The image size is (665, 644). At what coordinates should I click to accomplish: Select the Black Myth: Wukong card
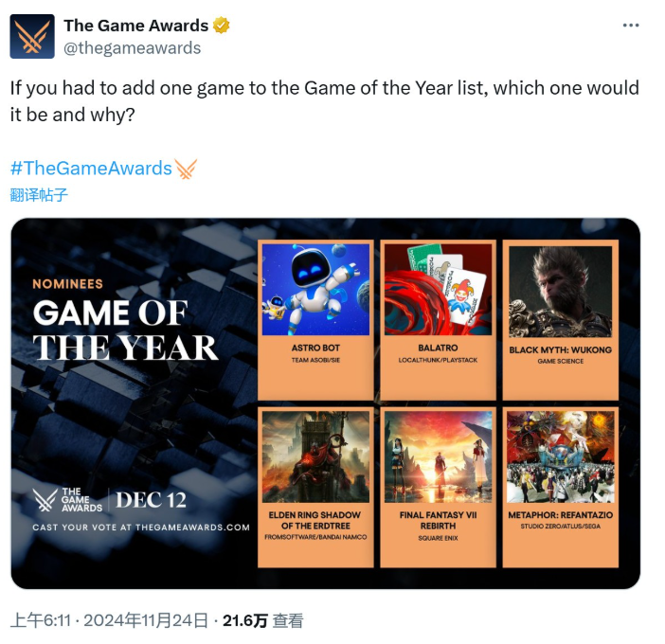point(560,320)
